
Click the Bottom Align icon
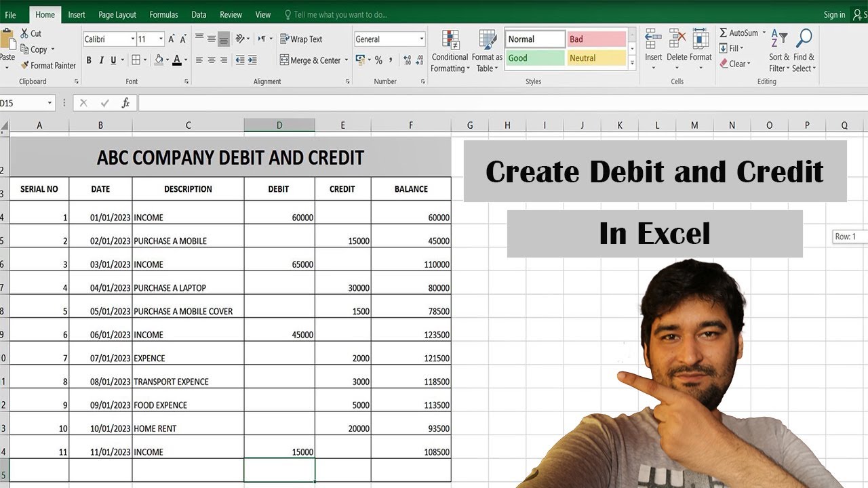(x=224, y=39)
